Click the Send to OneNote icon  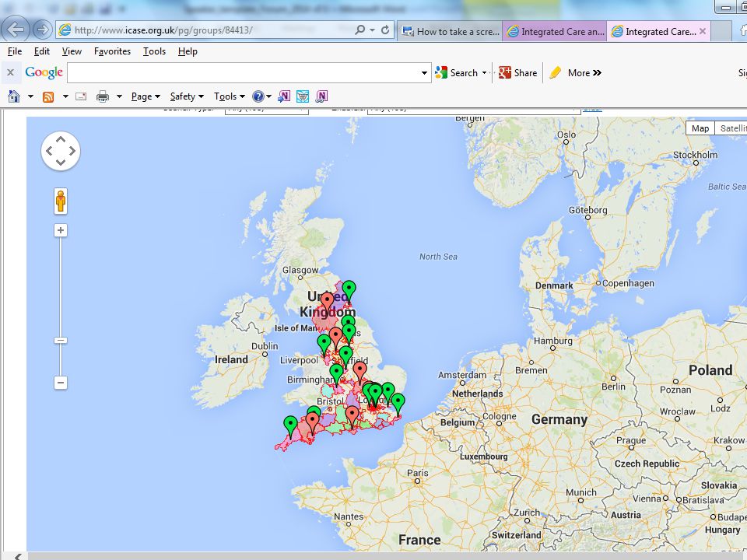click(x=284, y=96)
